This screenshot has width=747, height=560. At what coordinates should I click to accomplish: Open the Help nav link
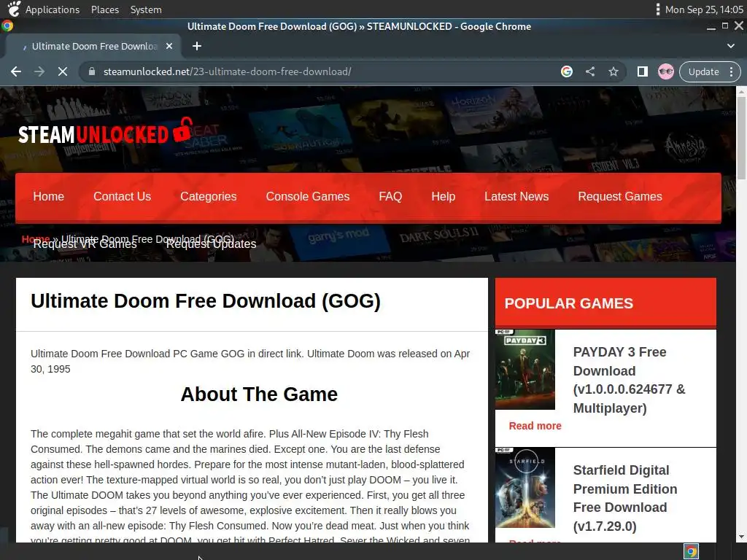[443, 196]
